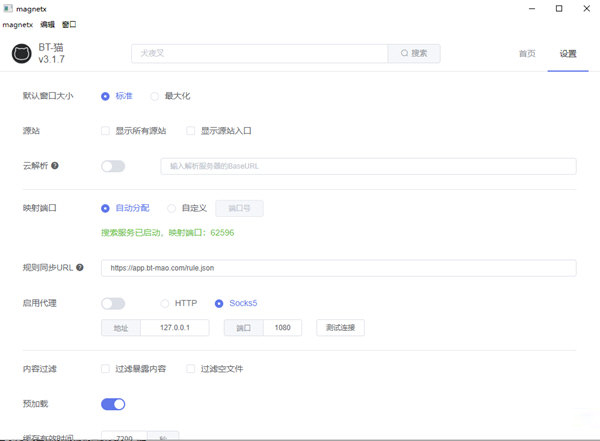Tick the 过滤空文件 checkbox
The height and width of the screenshot is (441, 600).
click(x=191, y=369)
